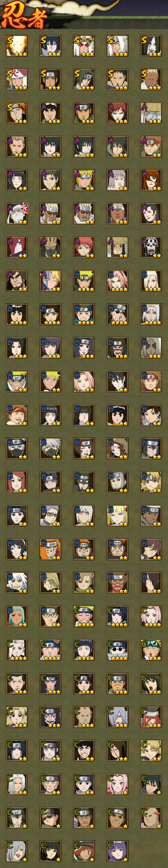The height and width of the screenshot is (868, 168).
Task: Select orange spiky-haired S-rank Pain ninja
Action: click(x=17, y=113)
